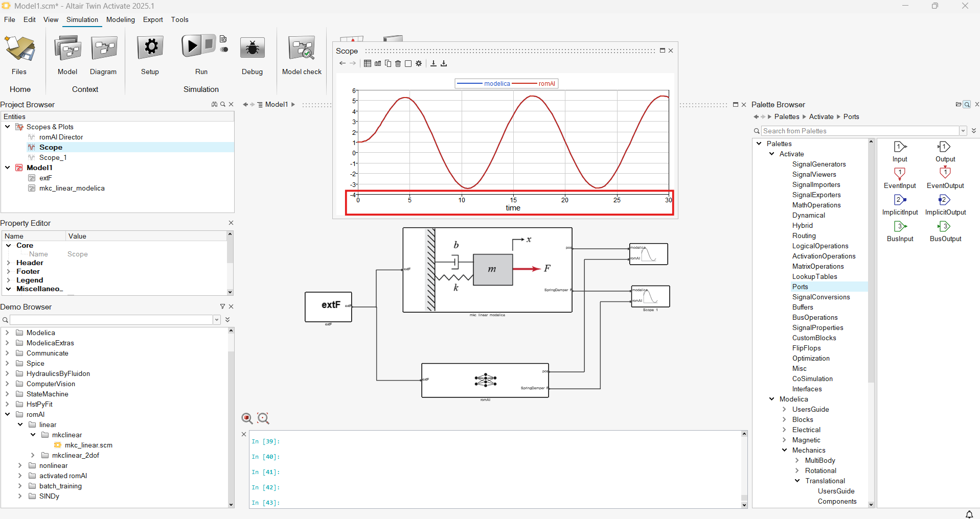Click the red record zoom icon above console
980x519 pixels.
click(x=247, y=418)
